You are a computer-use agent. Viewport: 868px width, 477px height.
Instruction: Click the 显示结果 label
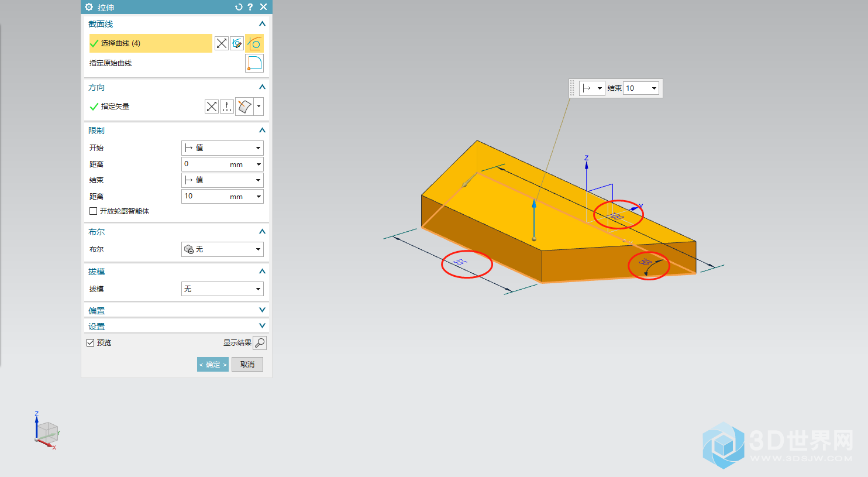point(237,343)
